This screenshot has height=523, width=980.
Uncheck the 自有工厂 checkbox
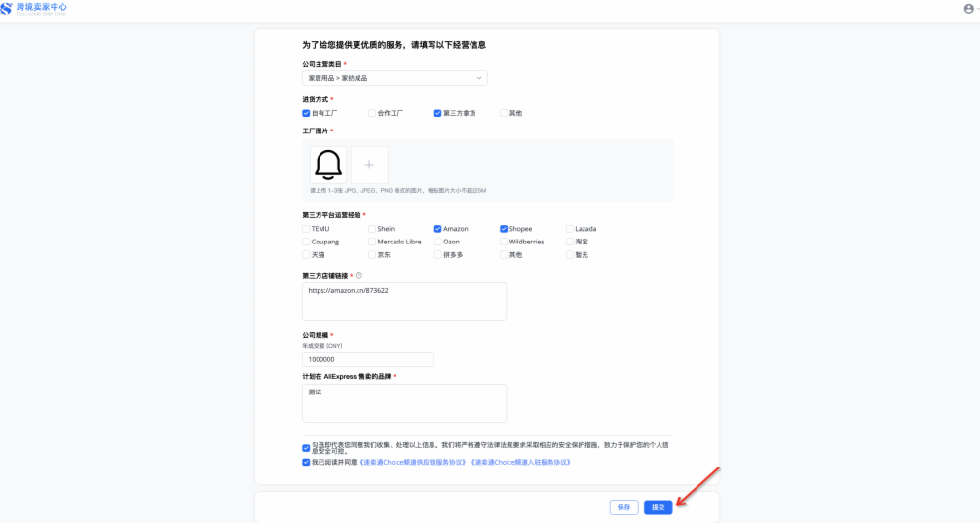click(306, 113)
